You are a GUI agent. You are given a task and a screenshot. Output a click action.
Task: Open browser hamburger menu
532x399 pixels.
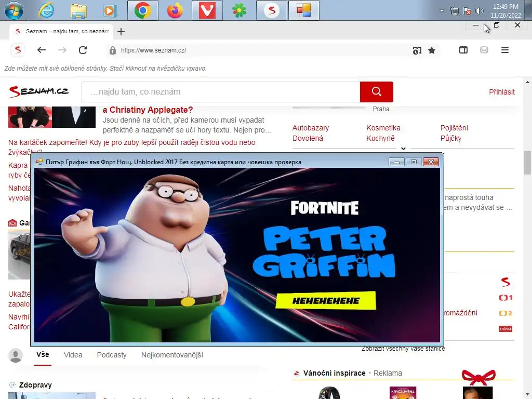pyautogui.click(x=505, y=50)
